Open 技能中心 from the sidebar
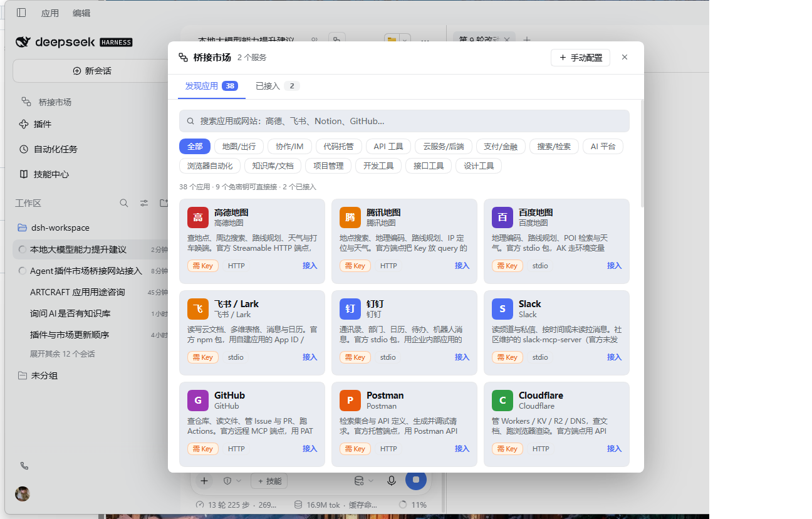The height and width of the screenshot is (519, 812). coord(44,174)
